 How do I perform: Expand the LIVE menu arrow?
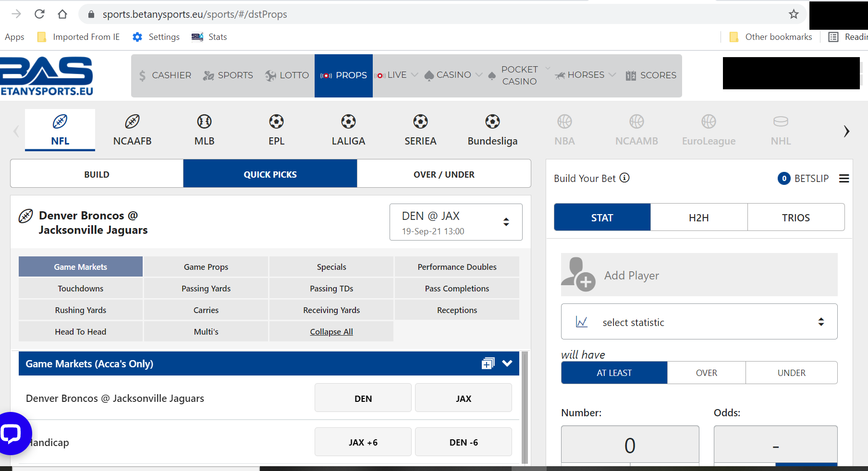(415, 75)
